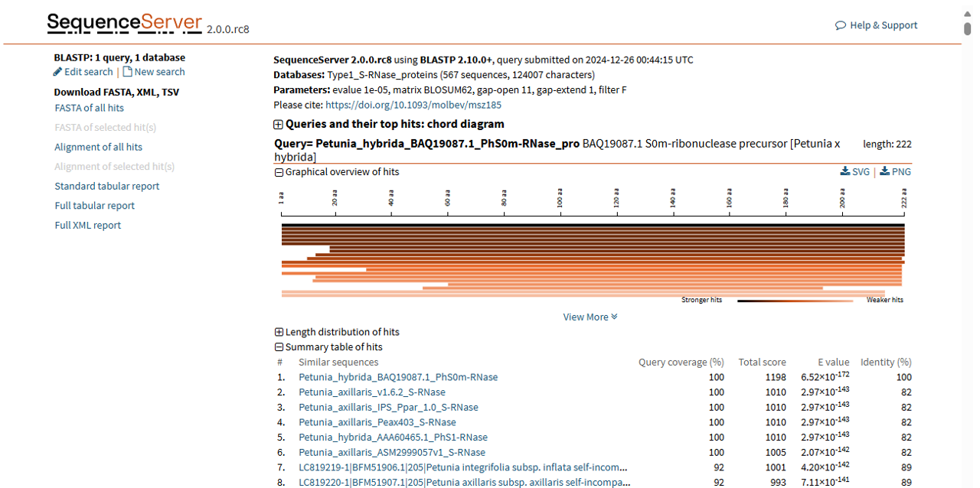Viewport: 980px width, 488px height.
Task: Click View More to show more hits
Action: [x=590, y=317]
